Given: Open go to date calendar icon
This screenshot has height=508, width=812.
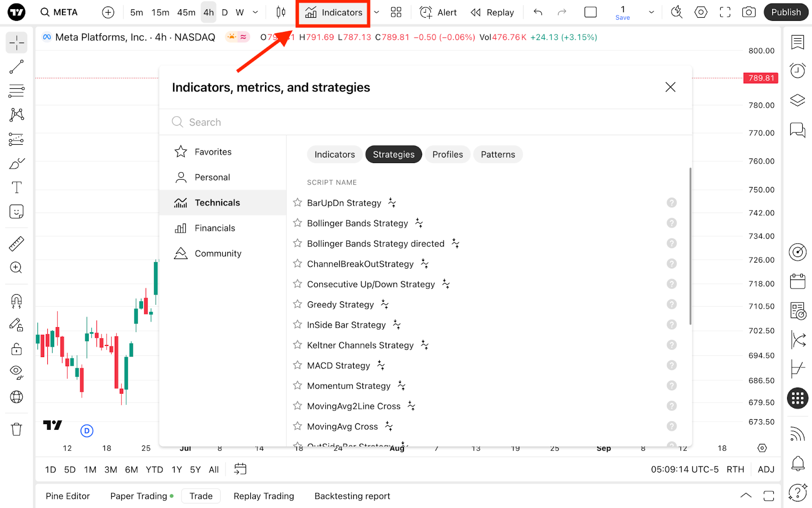Looking at the screenshot, I should (240, 469).
